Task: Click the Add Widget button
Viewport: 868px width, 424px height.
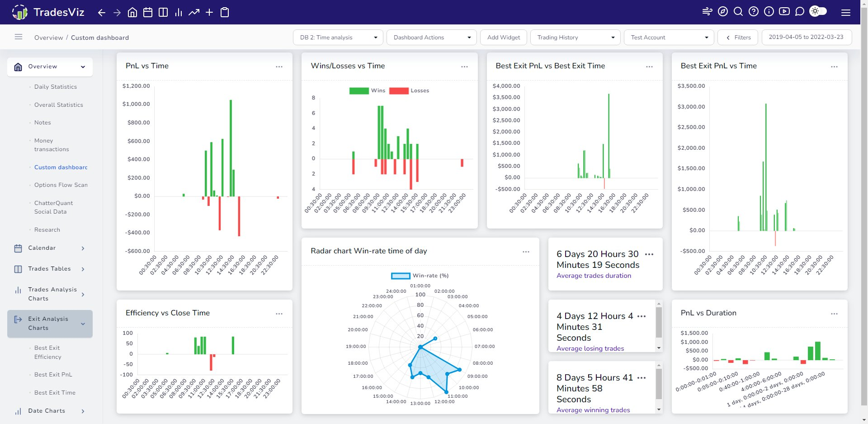Action: point(504,38)
